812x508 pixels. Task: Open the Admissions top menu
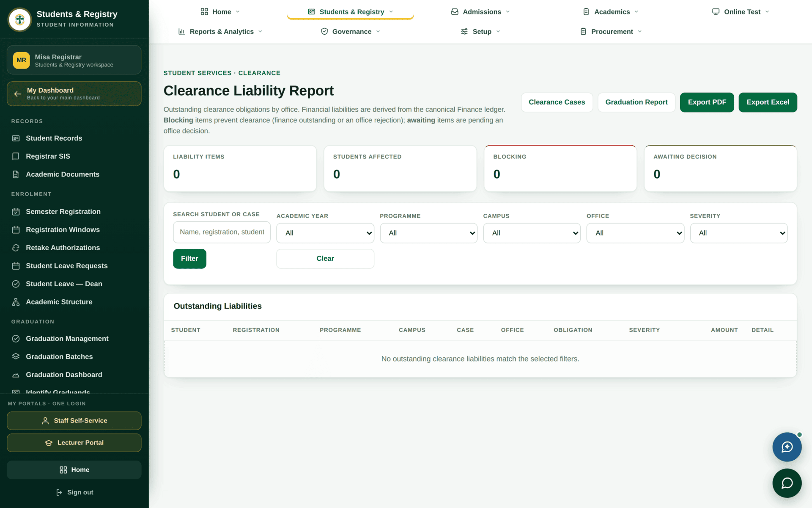click(x=480, y=12)
